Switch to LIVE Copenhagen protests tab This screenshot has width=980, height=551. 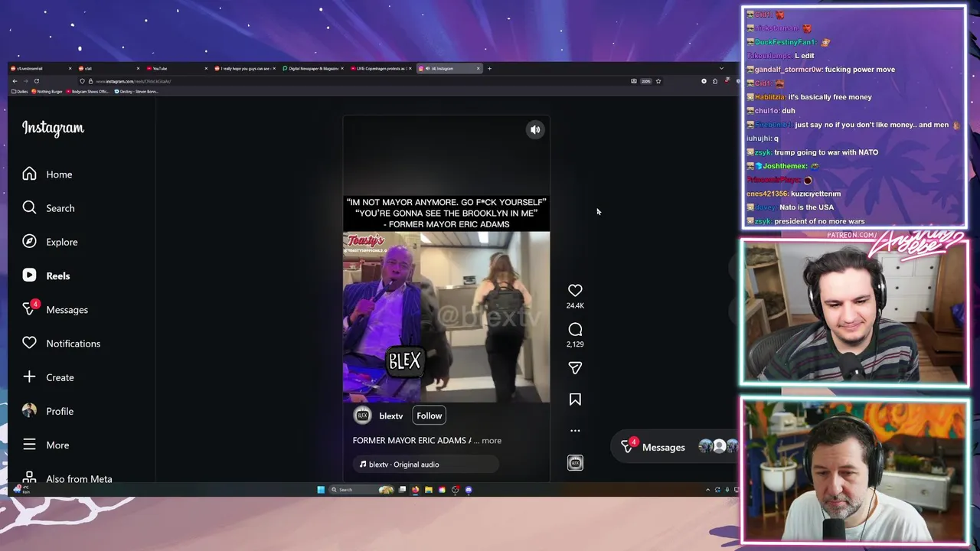[380, 68]
